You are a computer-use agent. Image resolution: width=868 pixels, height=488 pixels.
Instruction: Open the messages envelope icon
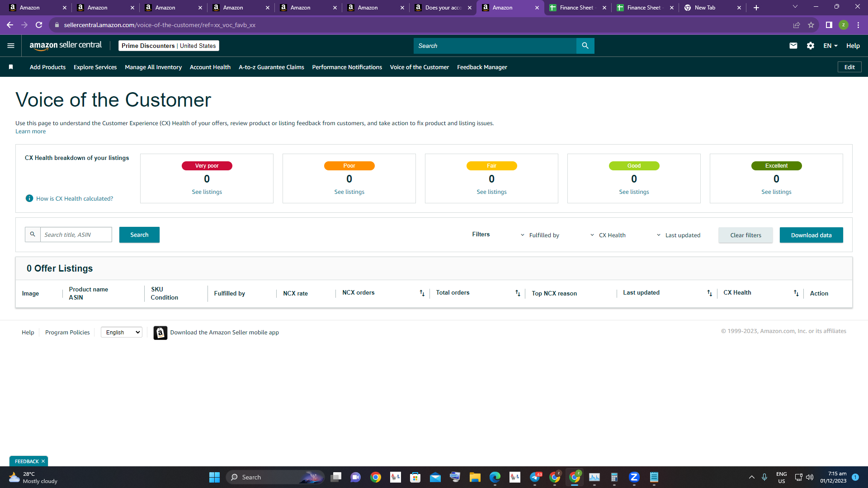coord(793,46)
